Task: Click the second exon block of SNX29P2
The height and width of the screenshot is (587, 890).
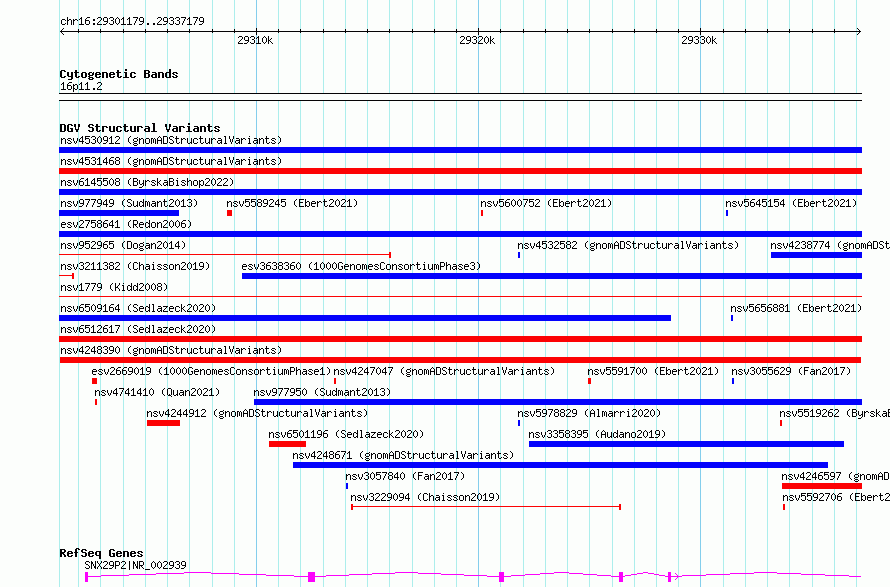Action: (x=312, y=577)
